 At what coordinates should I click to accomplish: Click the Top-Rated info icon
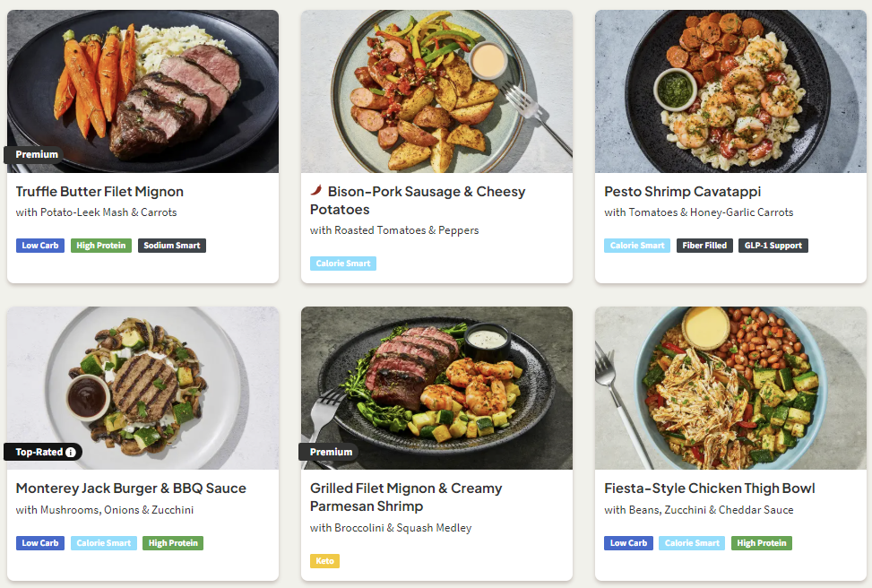coord(71,452)
